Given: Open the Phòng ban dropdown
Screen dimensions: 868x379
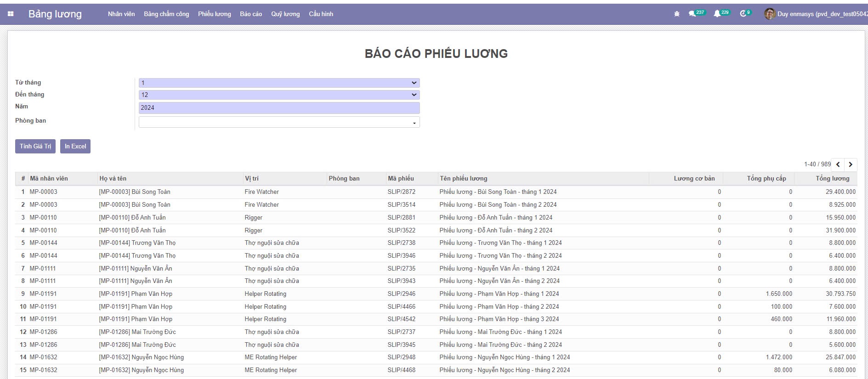Looking at the screenshot, I should 279,122.
